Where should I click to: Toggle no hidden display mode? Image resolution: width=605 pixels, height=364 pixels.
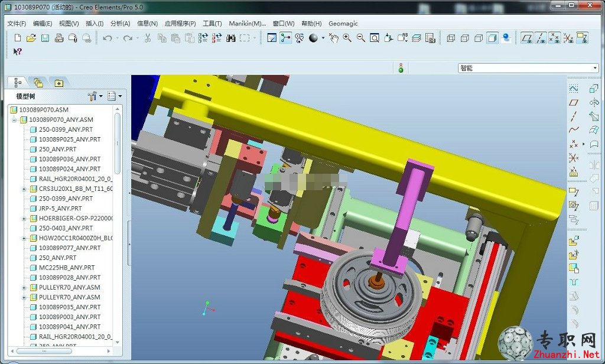click(x=479, y=38)
